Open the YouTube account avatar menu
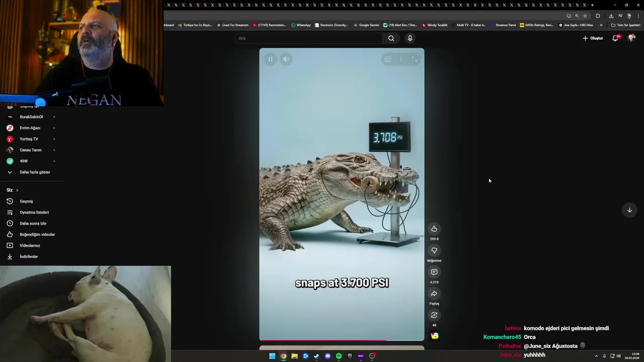 [631, 38]
